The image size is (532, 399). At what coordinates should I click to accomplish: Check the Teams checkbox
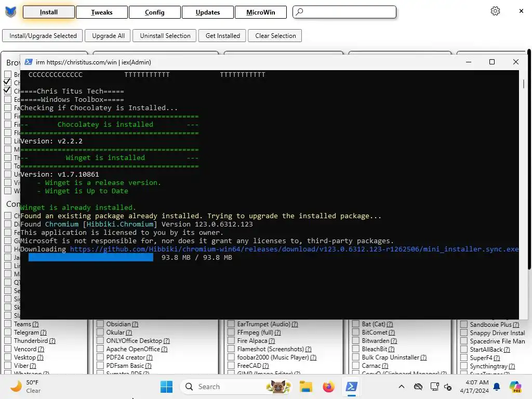point(8,324)
